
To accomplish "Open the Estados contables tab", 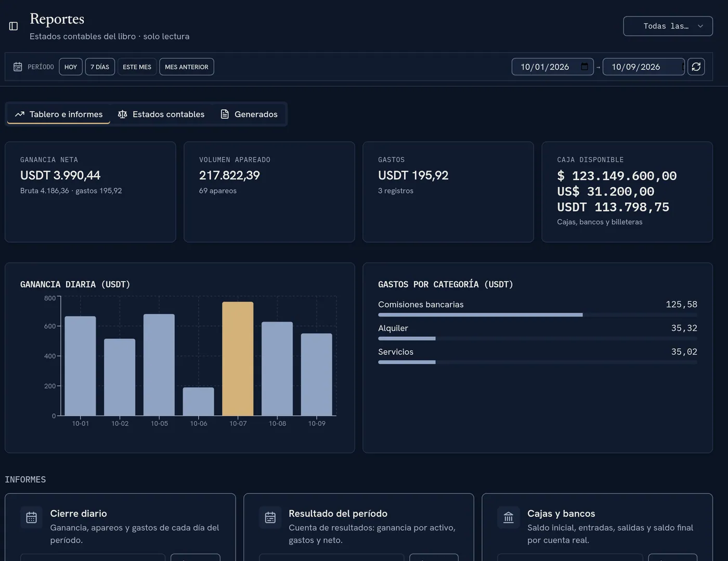I will coord(161,114).
